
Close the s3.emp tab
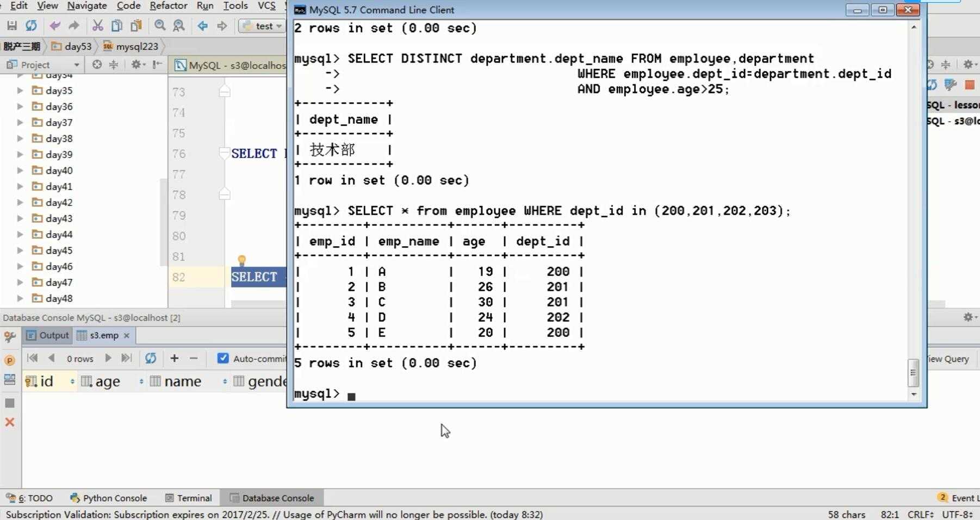pyautogui.click(x=126, y=336)
